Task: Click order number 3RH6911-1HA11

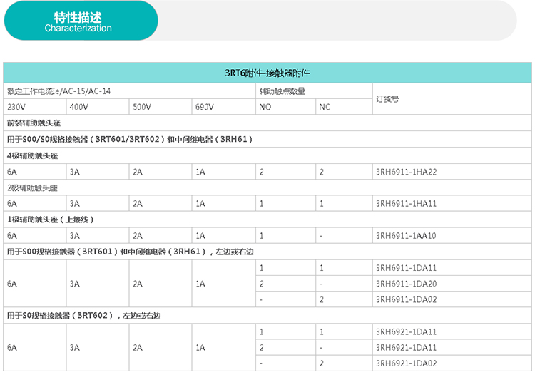Action: [x=407, y=204]
